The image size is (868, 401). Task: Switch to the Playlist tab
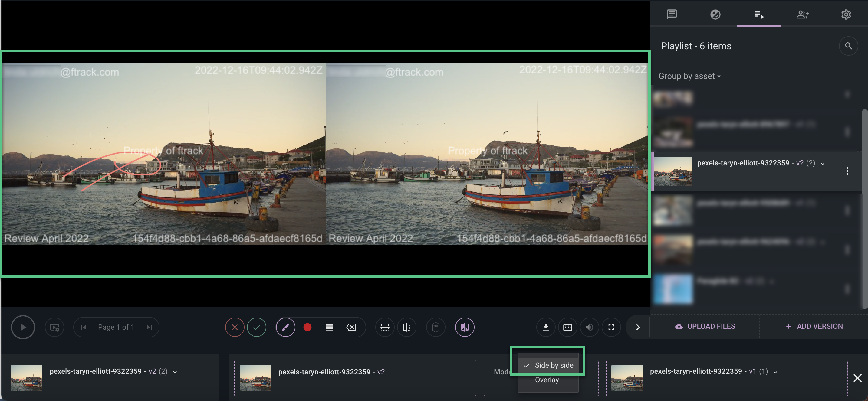pos(759,15)
